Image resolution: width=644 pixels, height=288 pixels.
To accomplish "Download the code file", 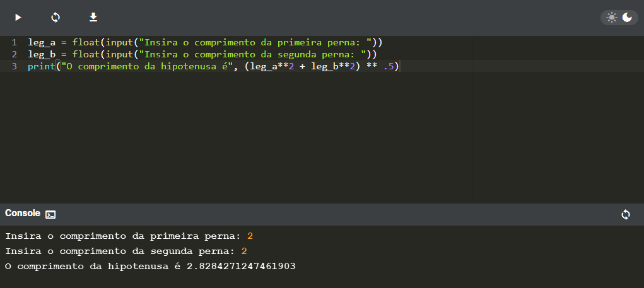I will [x=93, y=17].
